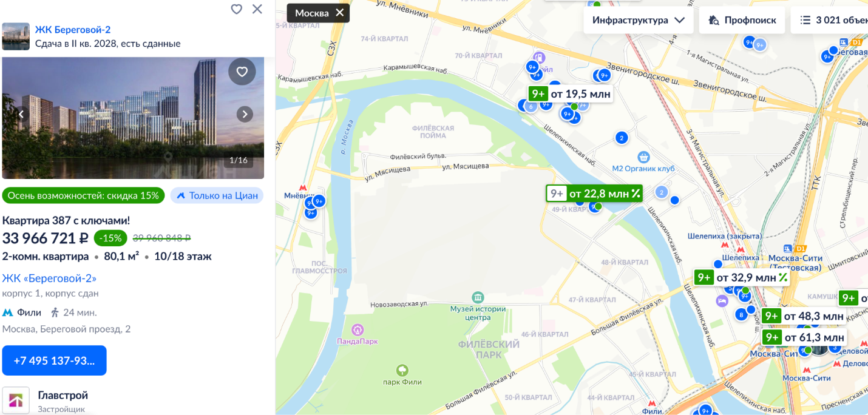Select the от 22,8 млн map marker
The height and width of the screenshot is (415, 868).
[594, 194]
